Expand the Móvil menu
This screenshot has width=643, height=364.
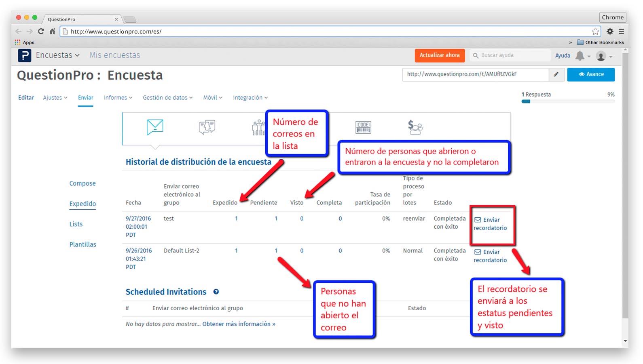tap(213, 97)
